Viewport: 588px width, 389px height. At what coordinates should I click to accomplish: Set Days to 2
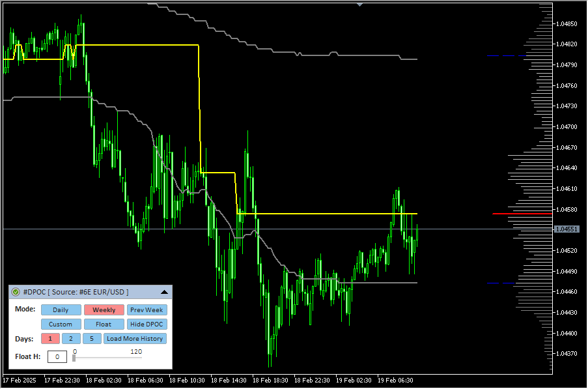click(x=71, y=339)
